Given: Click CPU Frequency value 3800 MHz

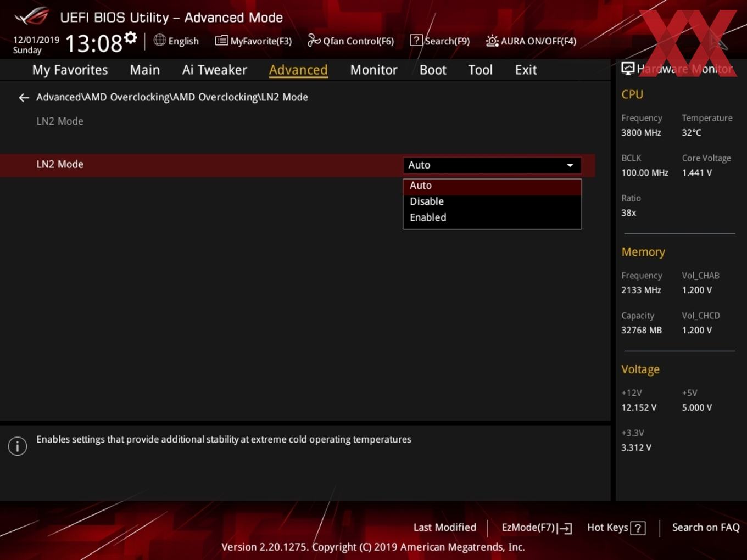Looking at the screenshot, I should point(641,132).
